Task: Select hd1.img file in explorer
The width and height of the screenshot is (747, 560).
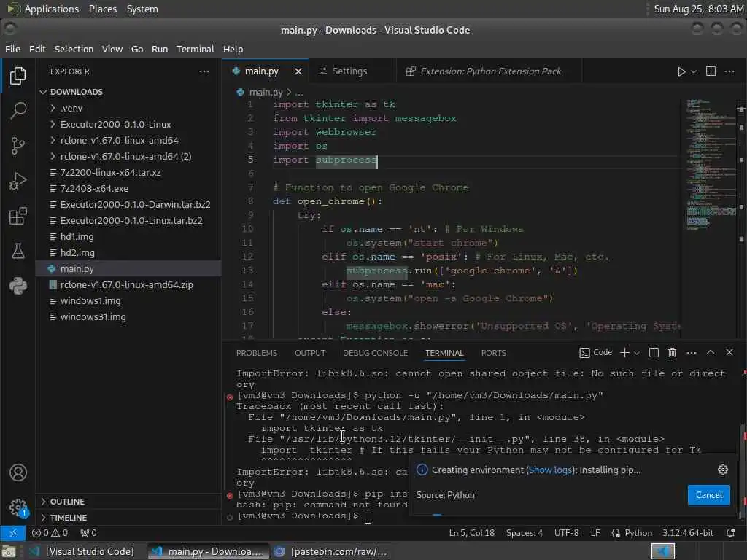Action: click(128, 237)
